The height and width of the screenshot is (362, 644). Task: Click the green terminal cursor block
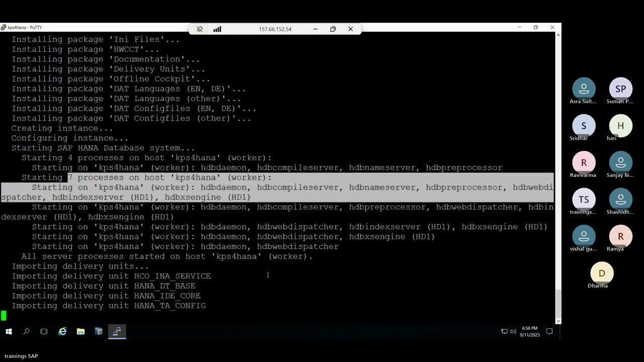4,316
